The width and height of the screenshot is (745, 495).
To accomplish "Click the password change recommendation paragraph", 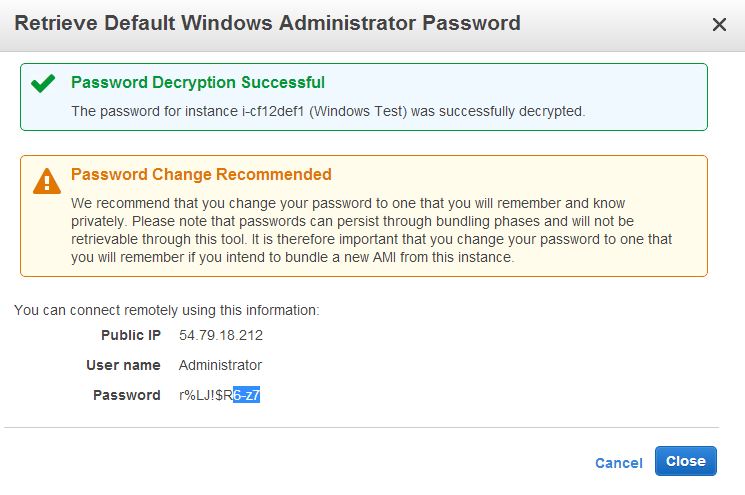I will point(372,230).
